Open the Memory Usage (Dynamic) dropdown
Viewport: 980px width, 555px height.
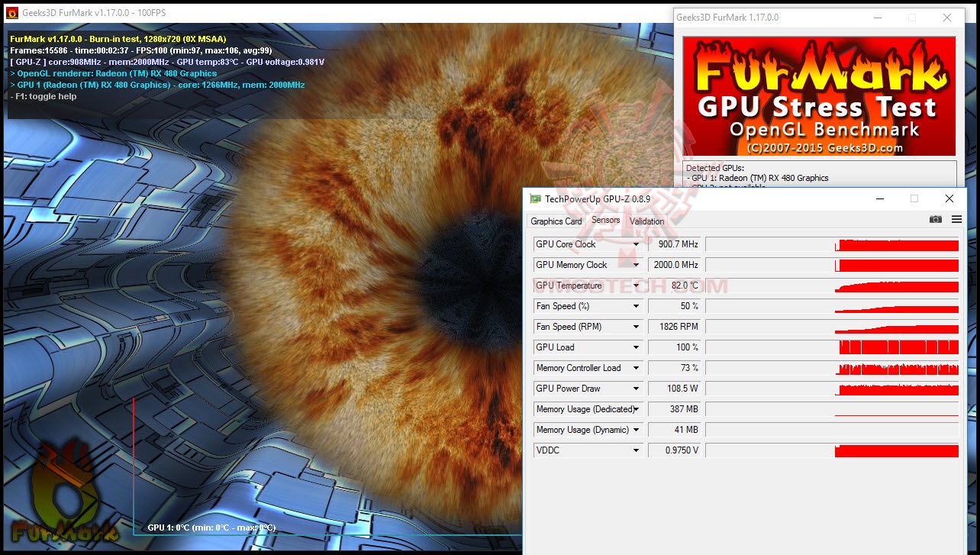point(636,430)
